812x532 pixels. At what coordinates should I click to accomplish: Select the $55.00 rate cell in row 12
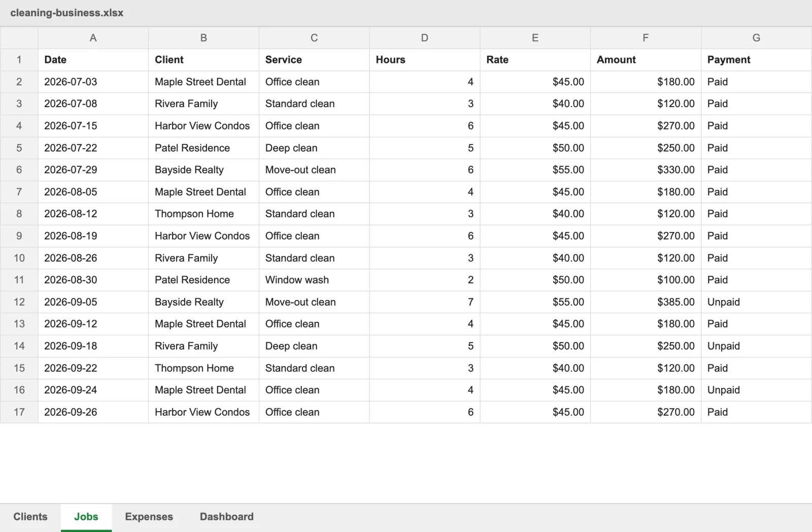click(535, 302)
